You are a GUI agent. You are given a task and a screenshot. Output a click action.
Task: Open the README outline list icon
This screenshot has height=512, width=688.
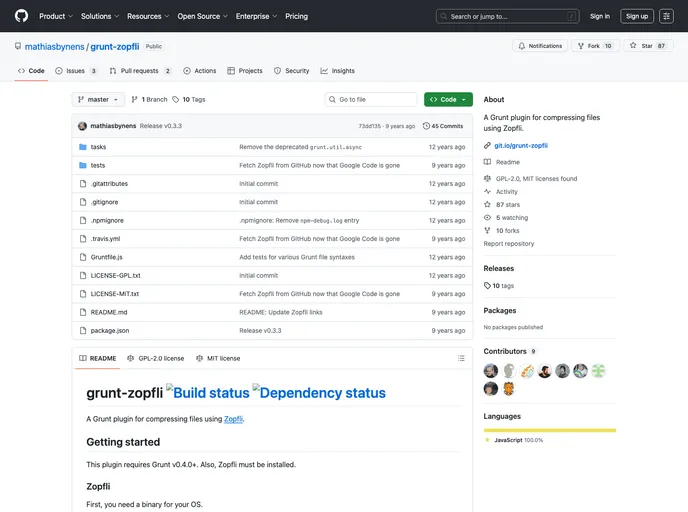461,358
